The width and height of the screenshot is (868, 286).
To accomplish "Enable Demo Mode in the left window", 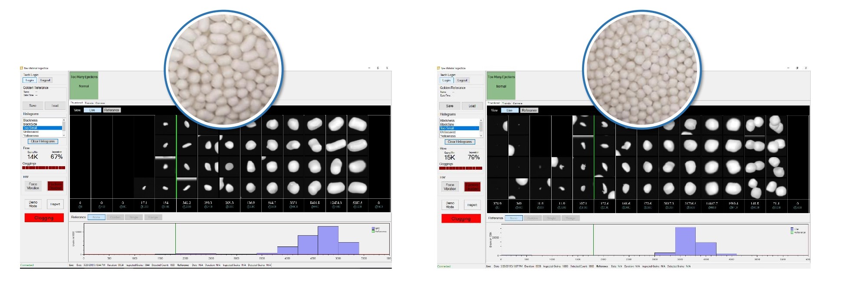I will click(x=33, y=204).
